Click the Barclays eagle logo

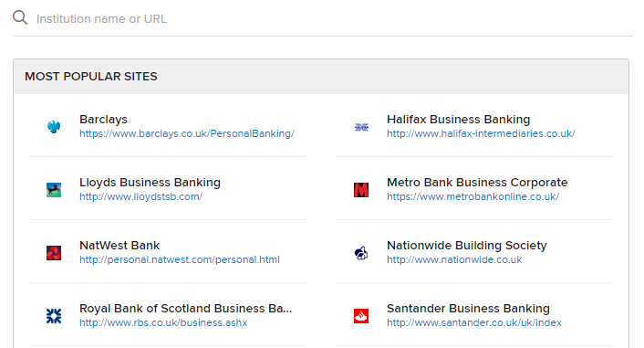coord(54,127)
